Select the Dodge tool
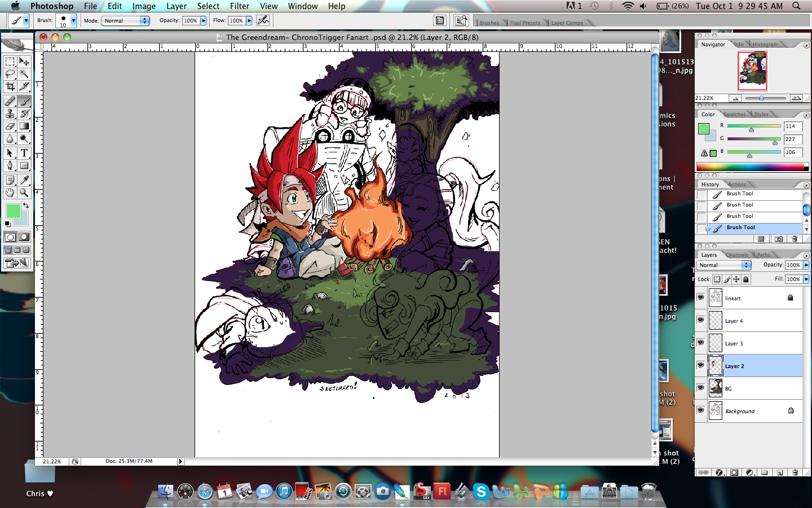 pos(24,138)
